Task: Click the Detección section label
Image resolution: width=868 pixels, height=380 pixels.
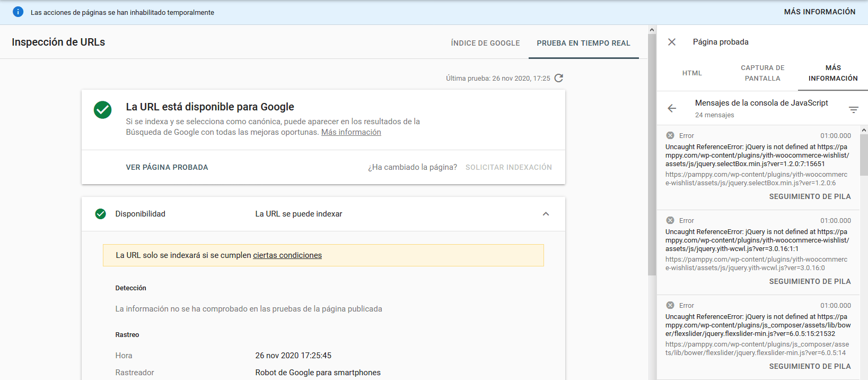Action: (130, 288)
